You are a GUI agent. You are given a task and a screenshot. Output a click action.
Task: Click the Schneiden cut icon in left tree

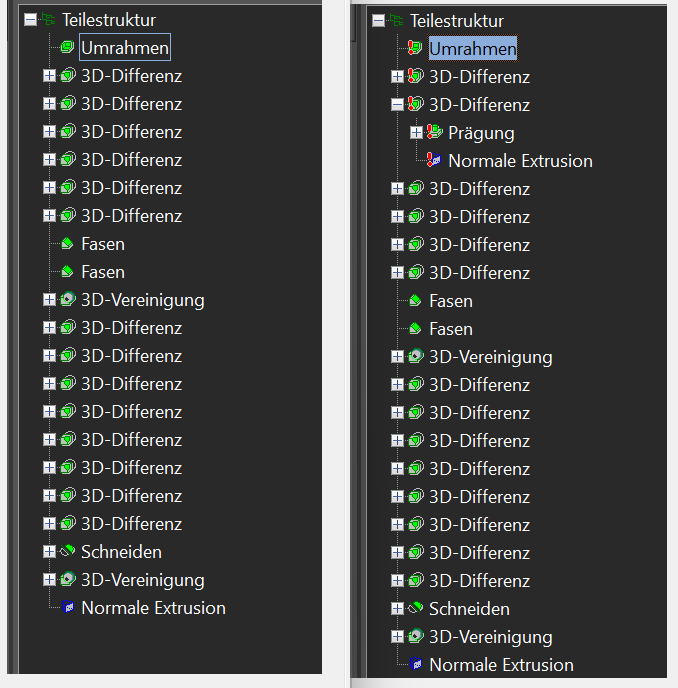point(68,551)
